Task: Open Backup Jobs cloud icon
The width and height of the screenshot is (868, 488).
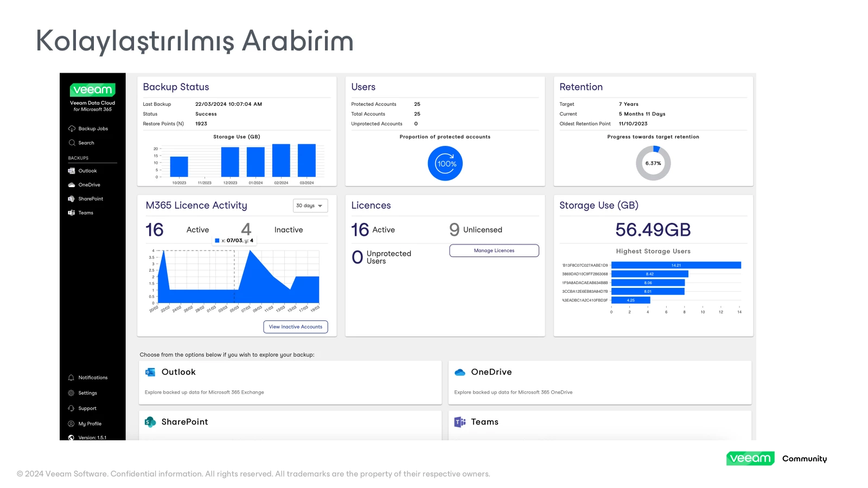Action: click(72, 129)
